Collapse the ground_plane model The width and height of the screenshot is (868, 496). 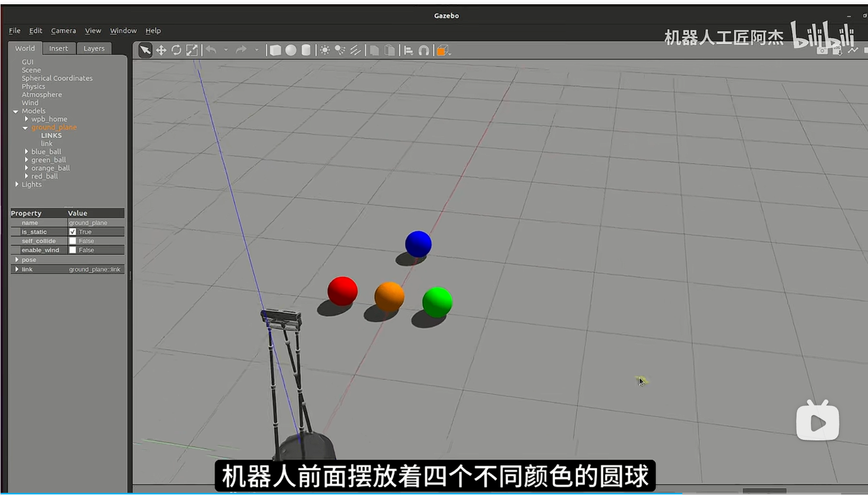25,128
